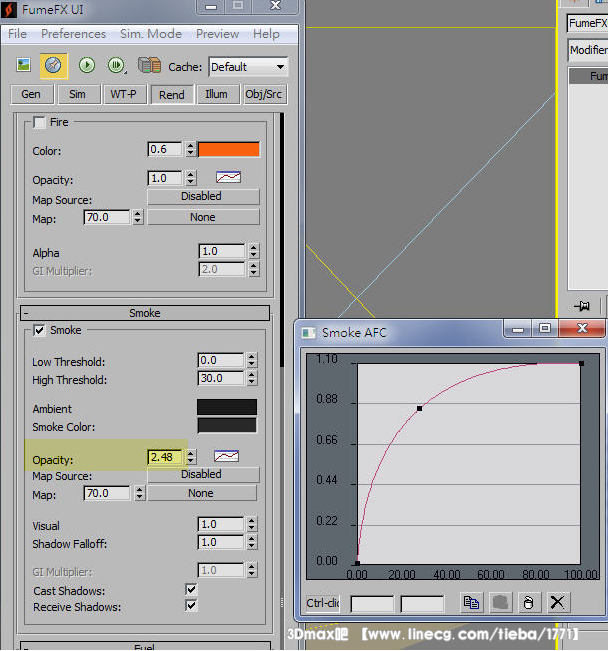Select the bottom-left curve start point
Viewport: 608px width, 651px height.
[358, 563]
